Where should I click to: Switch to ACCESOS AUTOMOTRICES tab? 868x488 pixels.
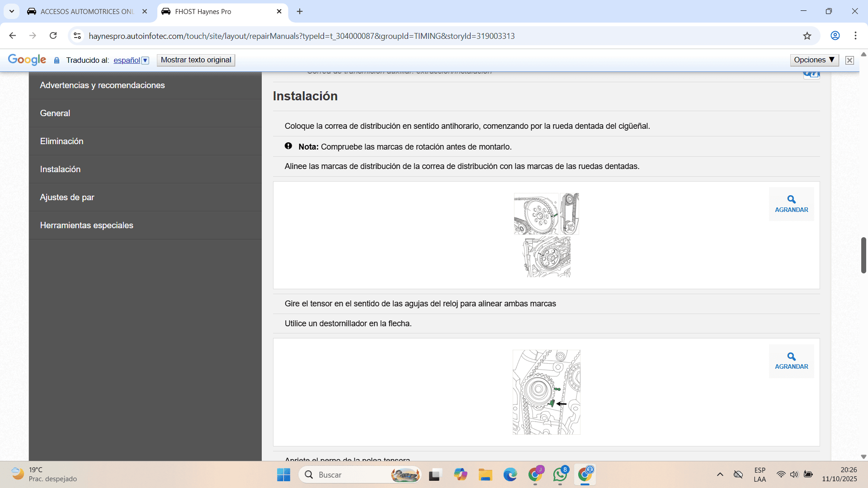[x=86, y=12]
